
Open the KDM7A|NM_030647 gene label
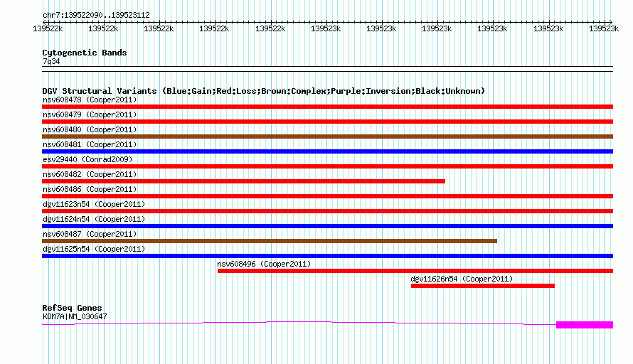pyautogui.click(x=75, y=317)
